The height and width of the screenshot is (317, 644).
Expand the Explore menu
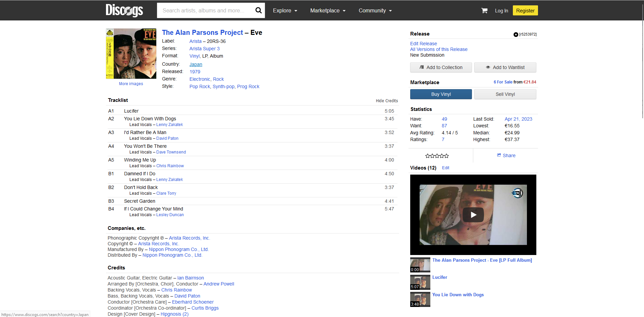pos(285,11)
